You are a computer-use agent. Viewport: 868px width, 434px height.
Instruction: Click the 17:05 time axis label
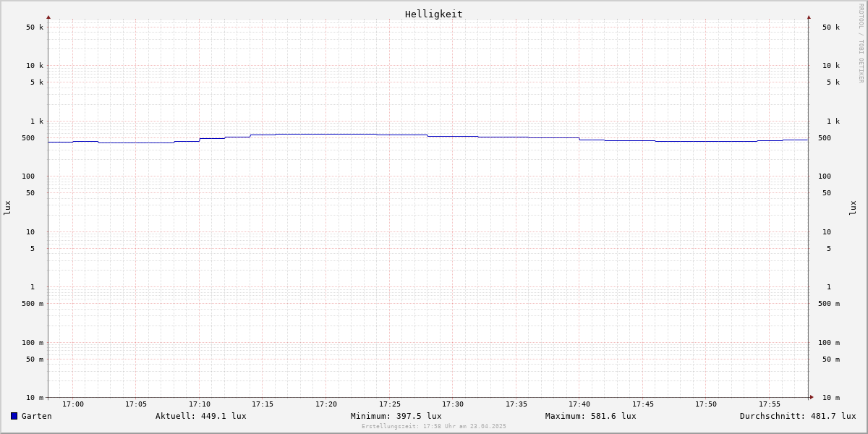click(x=136, y=404)
